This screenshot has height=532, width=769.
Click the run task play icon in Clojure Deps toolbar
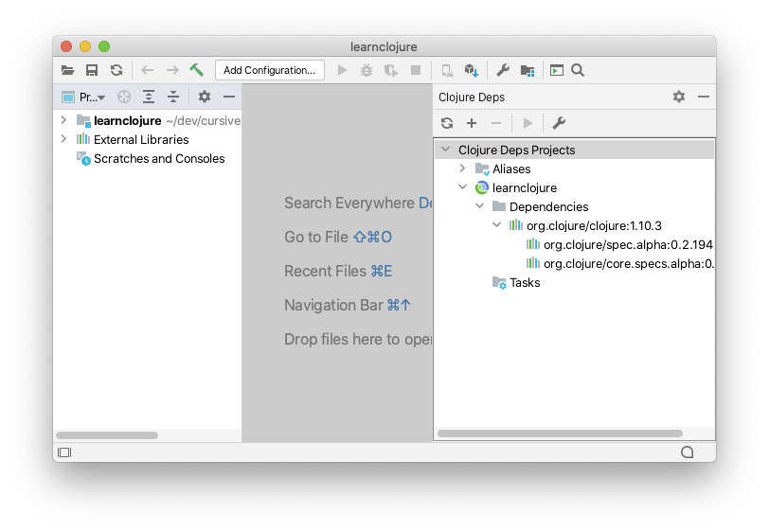[x=528, y=123]
